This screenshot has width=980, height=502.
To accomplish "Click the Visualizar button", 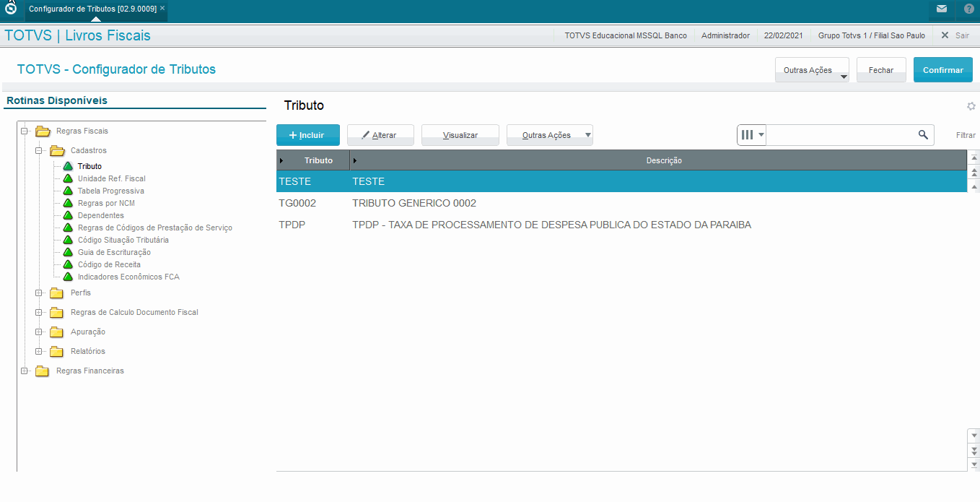I will (460, 135).
